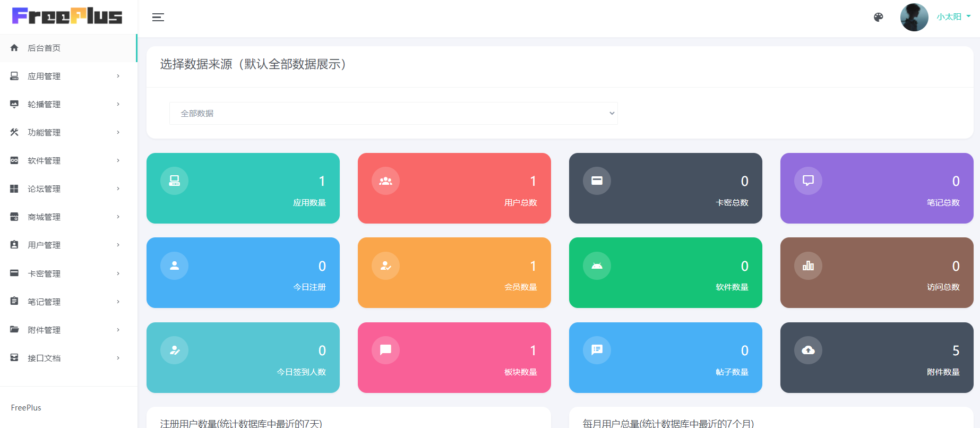Click the 用户总数 group icon

point(385,181)
